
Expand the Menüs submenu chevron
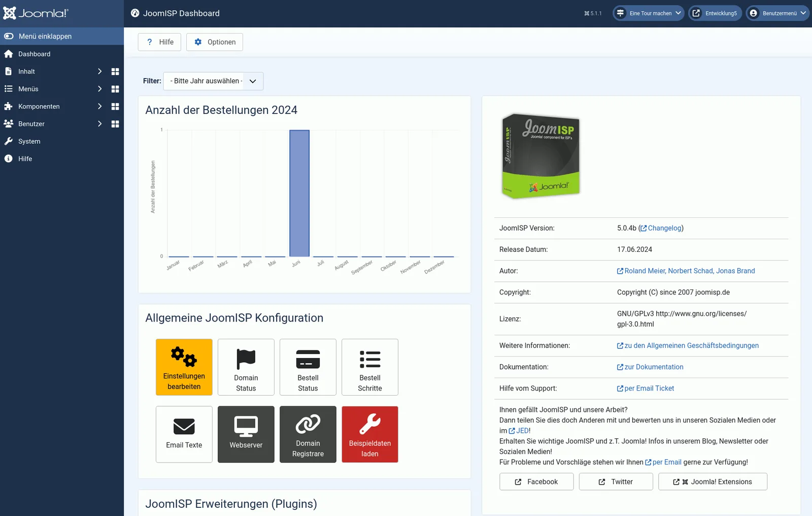(x=99, y=89)
